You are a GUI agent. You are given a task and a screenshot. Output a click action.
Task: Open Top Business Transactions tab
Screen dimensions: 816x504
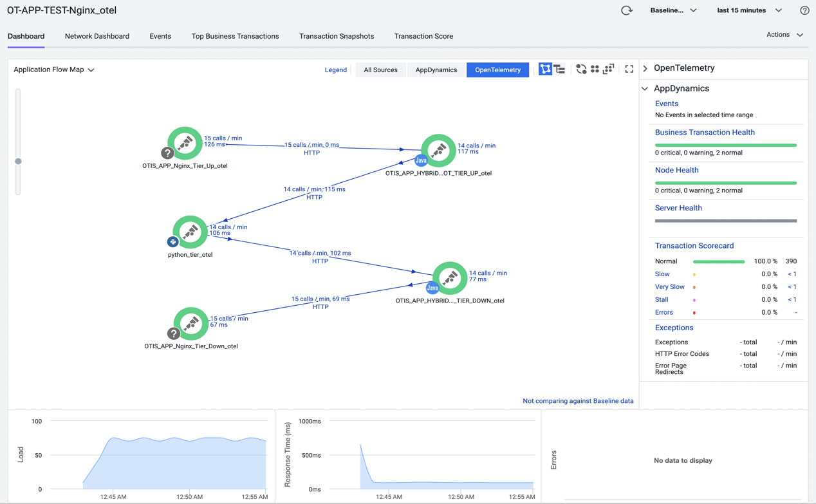click(235, 36)
